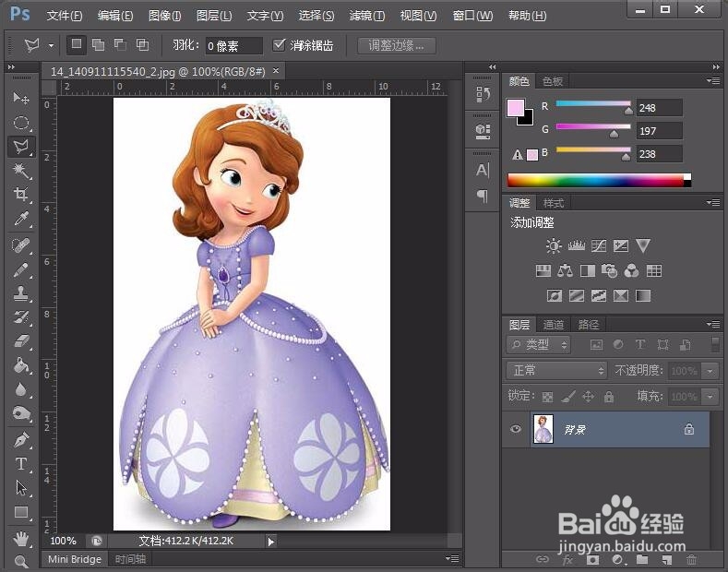Open the Adjustments panel flyout menu
The image size is (728, 572).
coord(713,202)
